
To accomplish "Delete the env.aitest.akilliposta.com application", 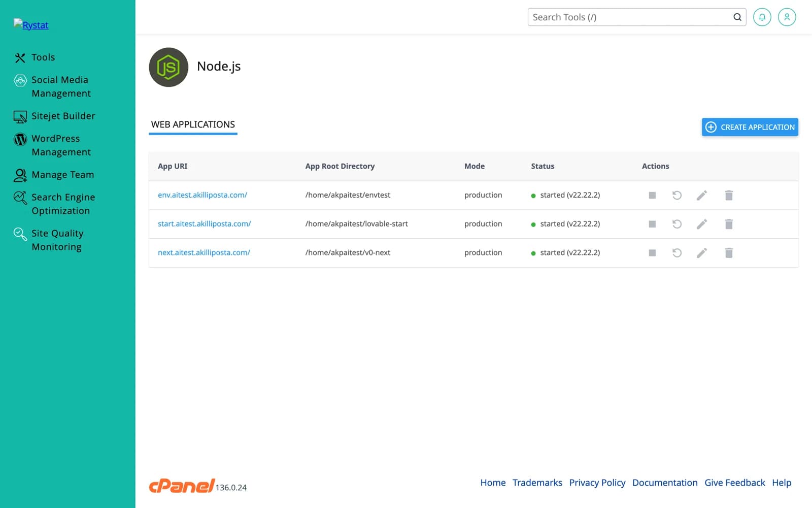I will 729,196.
